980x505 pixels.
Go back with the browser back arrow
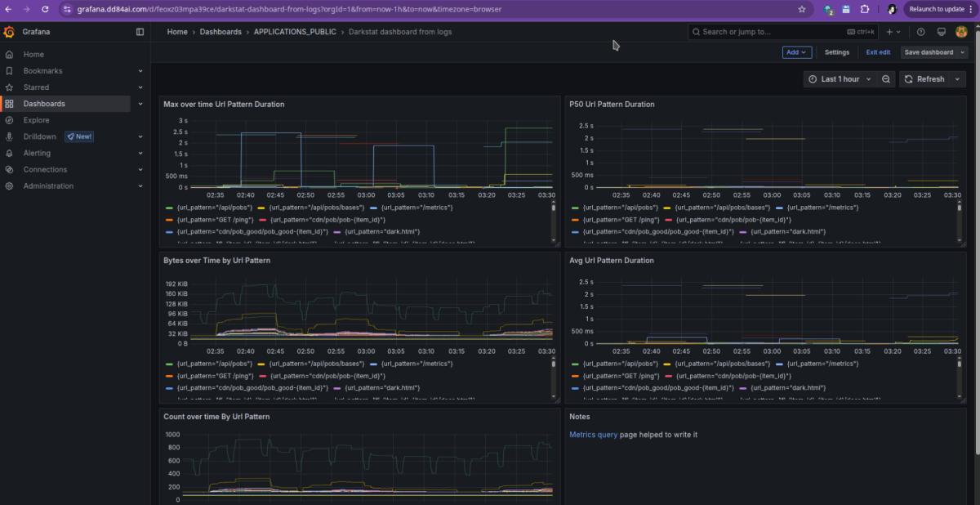9,9
